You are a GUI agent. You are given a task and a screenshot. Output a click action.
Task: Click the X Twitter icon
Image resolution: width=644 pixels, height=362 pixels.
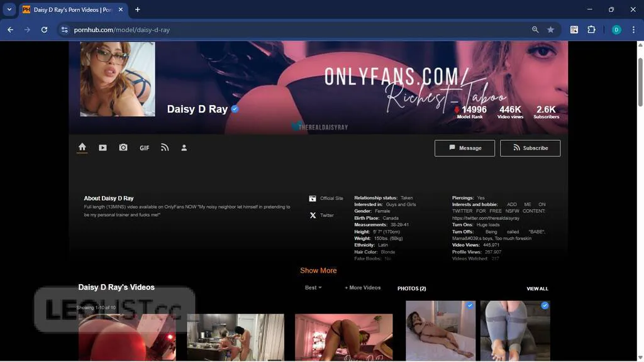(313, 215)
